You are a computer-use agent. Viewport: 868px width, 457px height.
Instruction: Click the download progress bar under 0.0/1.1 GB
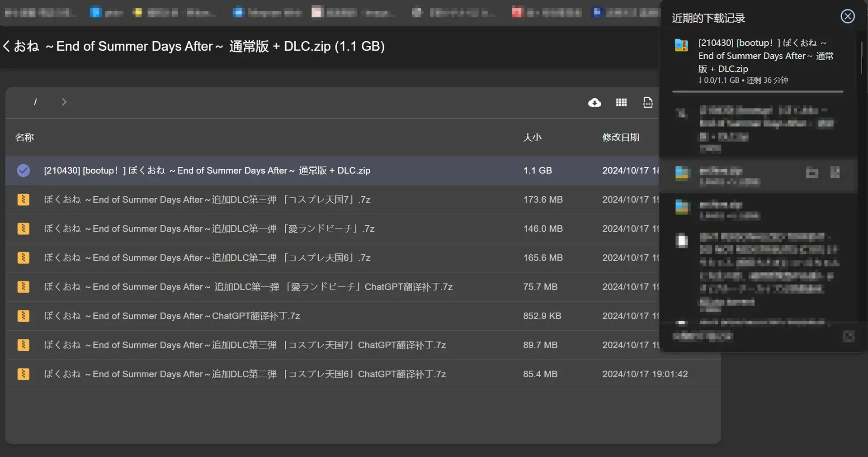point(758,91)
